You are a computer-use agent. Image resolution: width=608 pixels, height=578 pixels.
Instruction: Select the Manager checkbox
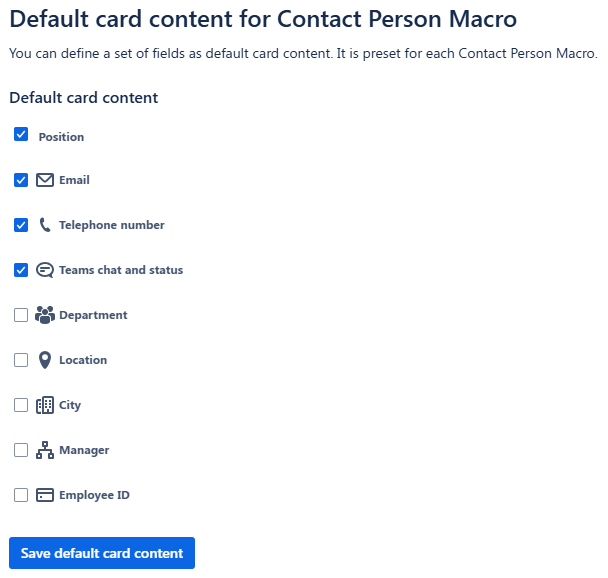(21, 450)
